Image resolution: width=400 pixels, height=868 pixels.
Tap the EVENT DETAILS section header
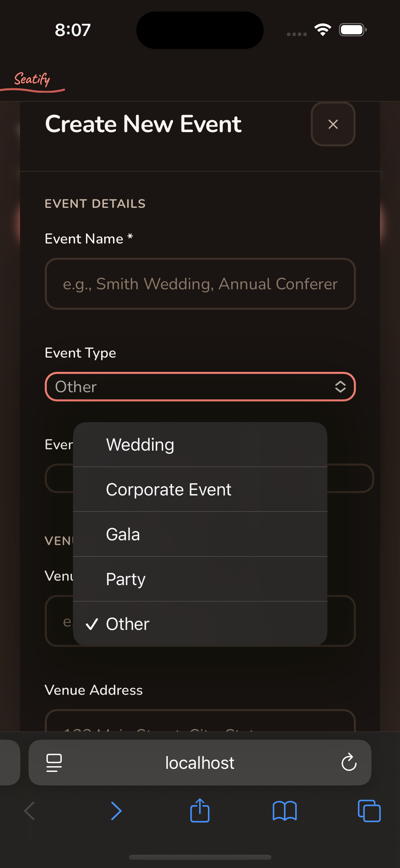[95, 203]
